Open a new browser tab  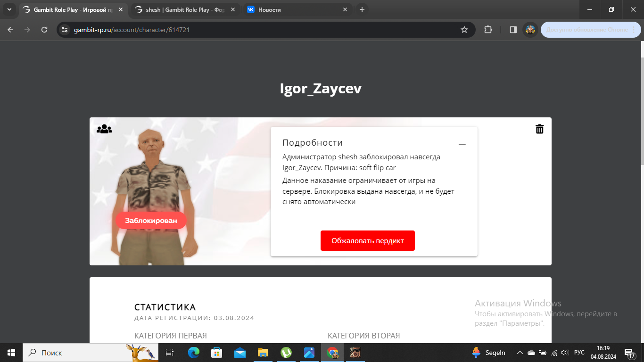[362, 9]
